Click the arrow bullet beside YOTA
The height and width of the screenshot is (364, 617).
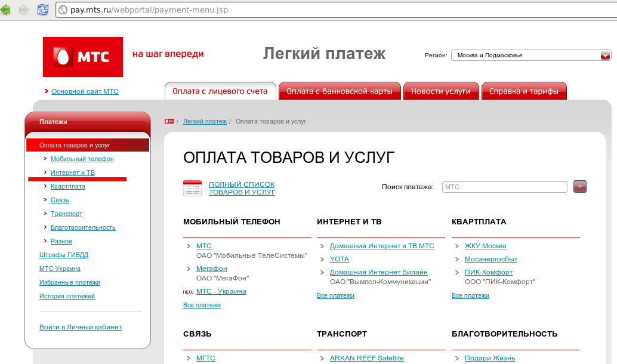322,260
